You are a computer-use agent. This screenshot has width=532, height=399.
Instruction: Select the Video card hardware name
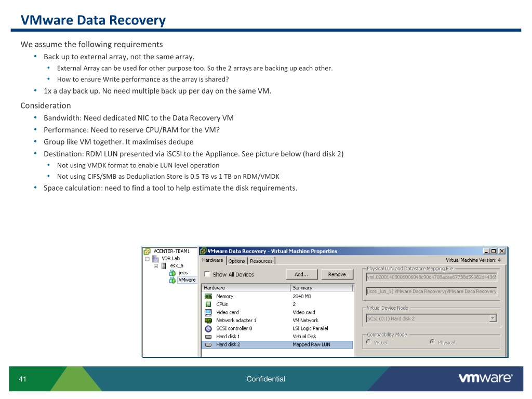coord(228,312)
